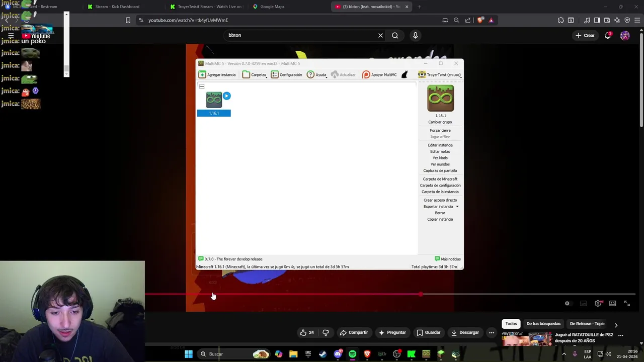Viewport: 644px width, 362px height.
Task: Open the Ayuda dropdown in MultiMC
Action: click(x=317, y=74)
